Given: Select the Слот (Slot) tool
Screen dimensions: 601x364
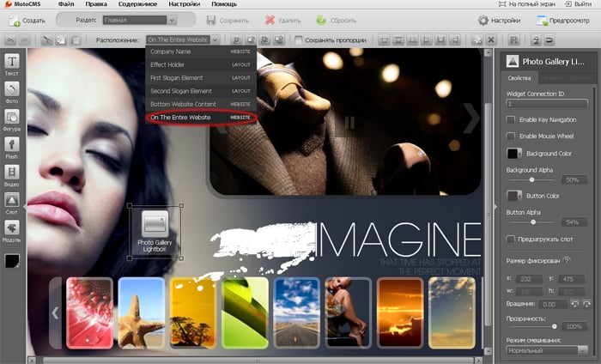Looking at the screenshot, I should (x=13, y=203).
